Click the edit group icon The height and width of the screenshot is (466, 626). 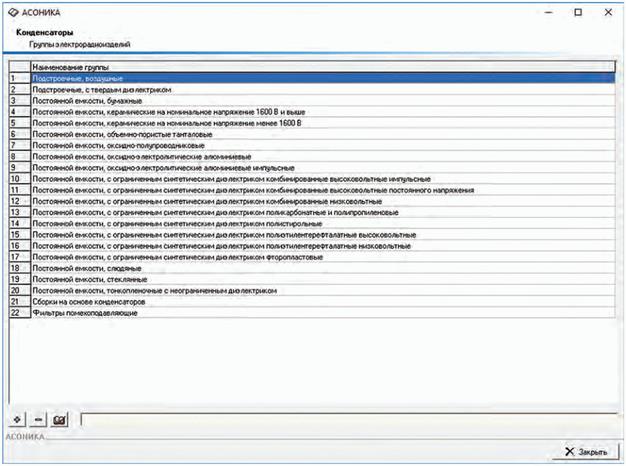click(x=60, y=420)
